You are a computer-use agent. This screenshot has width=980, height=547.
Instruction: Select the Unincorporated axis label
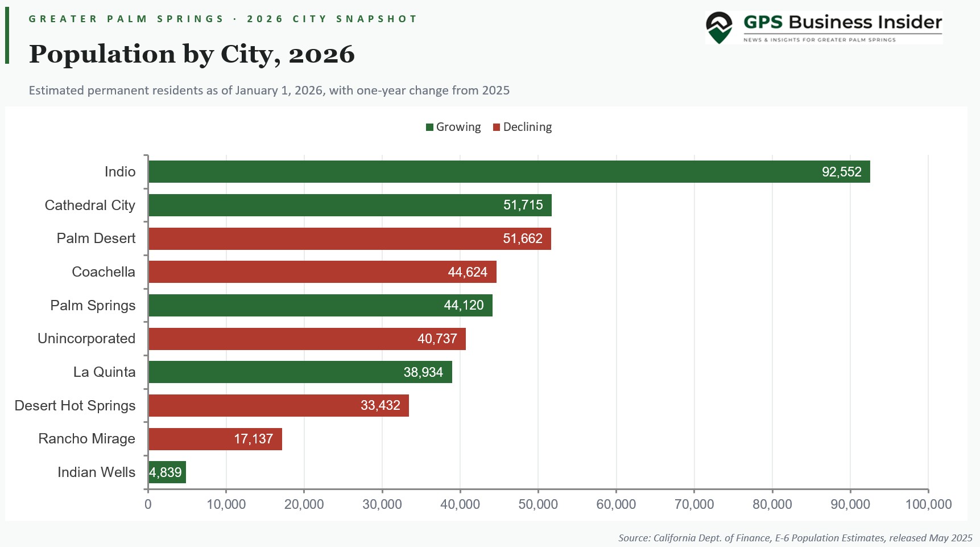[x=86, y=339]
